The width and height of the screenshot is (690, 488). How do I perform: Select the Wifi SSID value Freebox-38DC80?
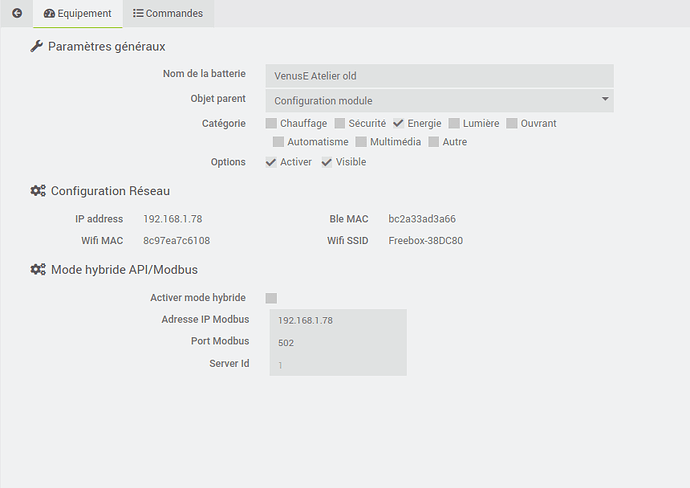click(426, 240)
